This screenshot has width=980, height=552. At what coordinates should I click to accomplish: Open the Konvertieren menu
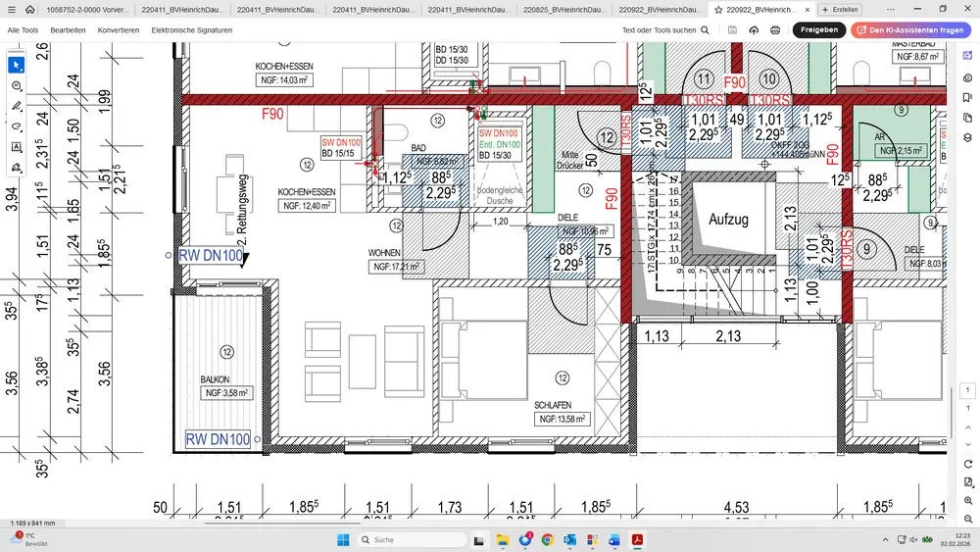point(118,30)
